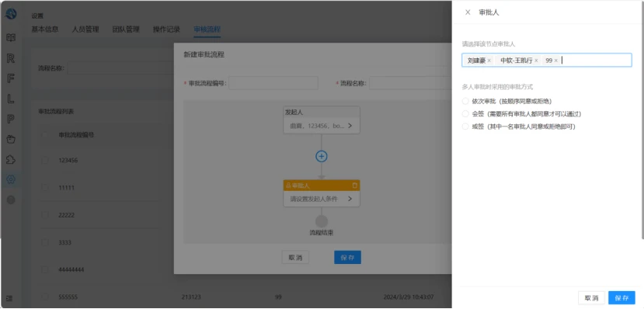This screenshot has width=644, height=309.
Task: Check the row 123456 checkbox
Action: [x=45, y=161]
